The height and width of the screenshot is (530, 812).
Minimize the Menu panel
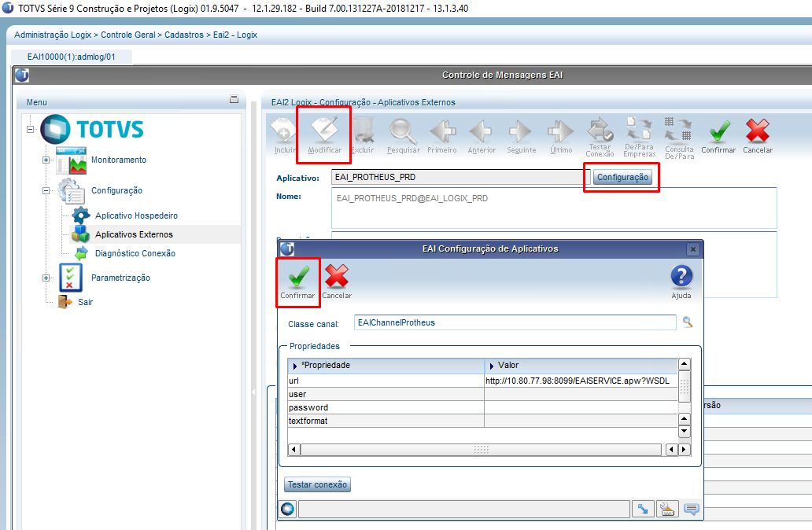(x=234, y=99)
